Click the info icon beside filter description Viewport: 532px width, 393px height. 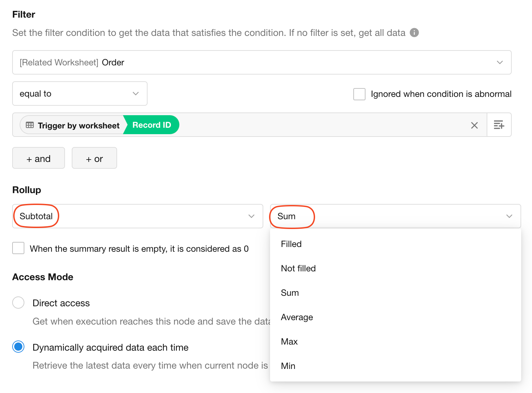(x=414, y=33)
